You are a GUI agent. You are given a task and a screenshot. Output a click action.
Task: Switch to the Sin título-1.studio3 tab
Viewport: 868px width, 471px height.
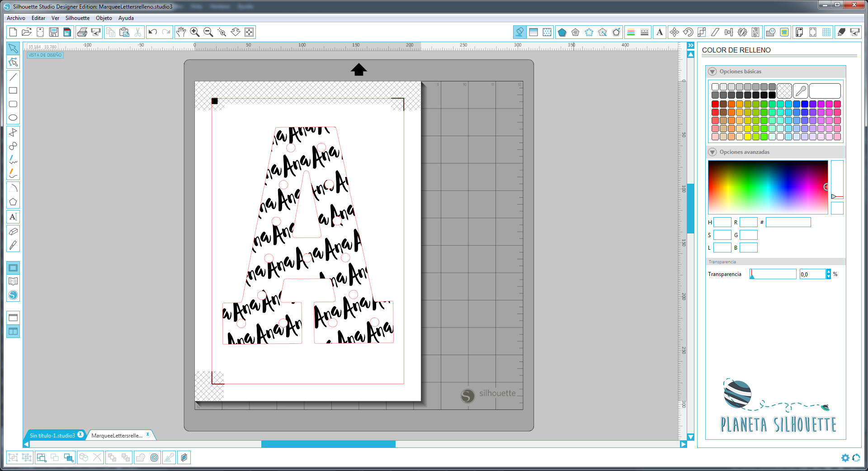point(52,435)
